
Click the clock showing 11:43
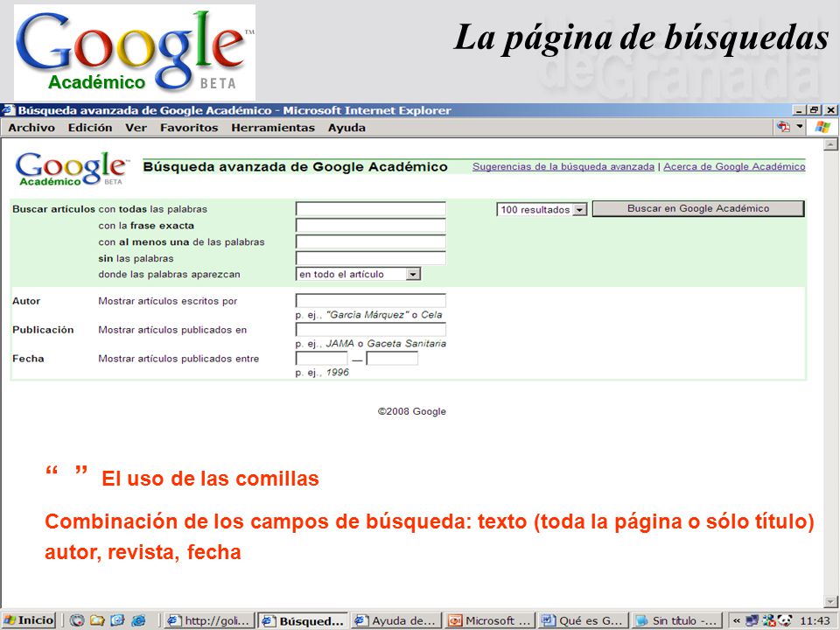[x=815, y=621]
